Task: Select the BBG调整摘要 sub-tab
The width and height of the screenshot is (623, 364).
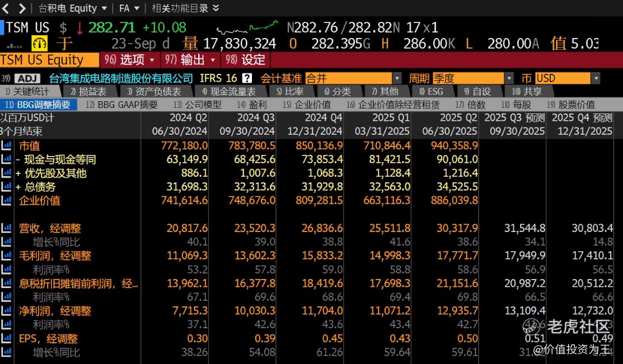Action: click(x=38, y=105)
